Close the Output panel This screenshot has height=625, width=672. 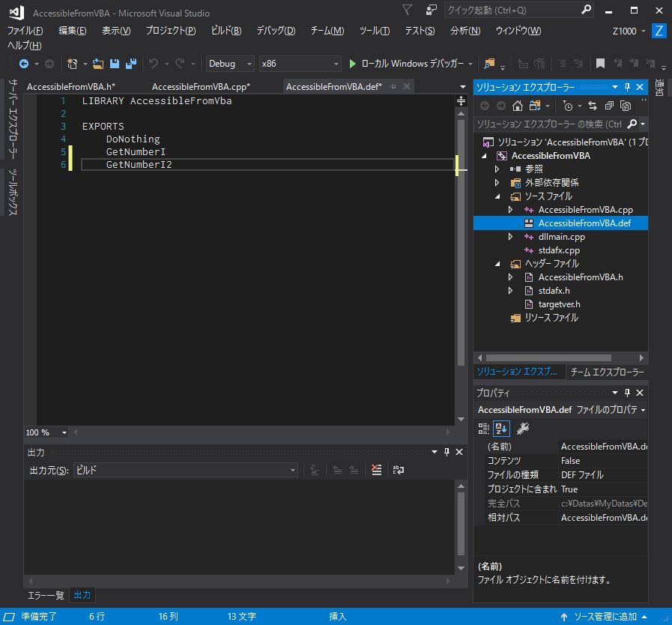point(459,452)
